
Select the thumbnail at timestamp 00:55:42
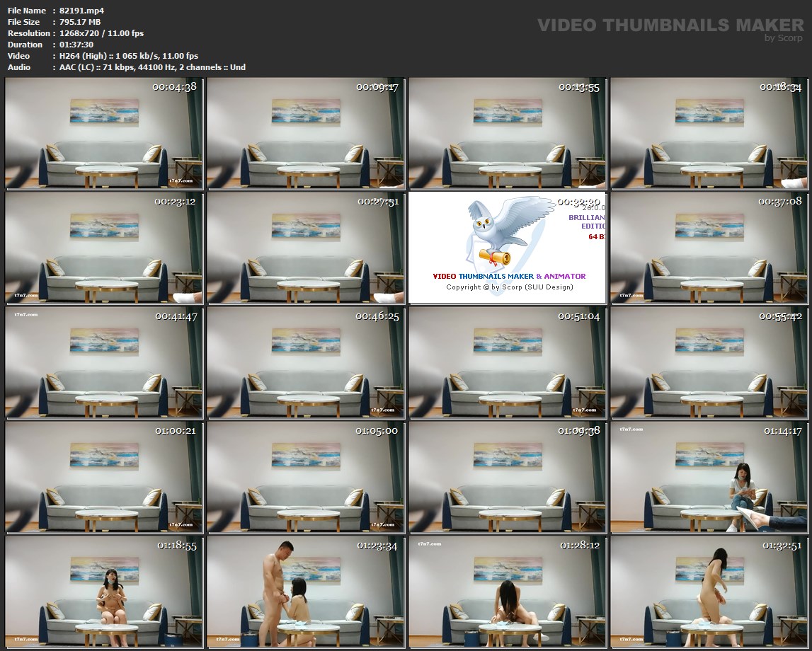709,362
